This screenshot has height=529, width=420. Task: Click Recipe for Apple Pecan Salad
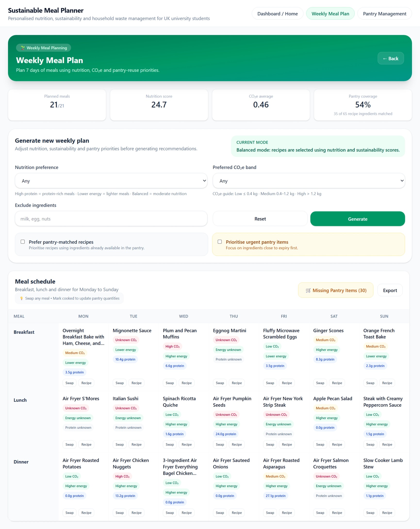click(x=337, y=444)
